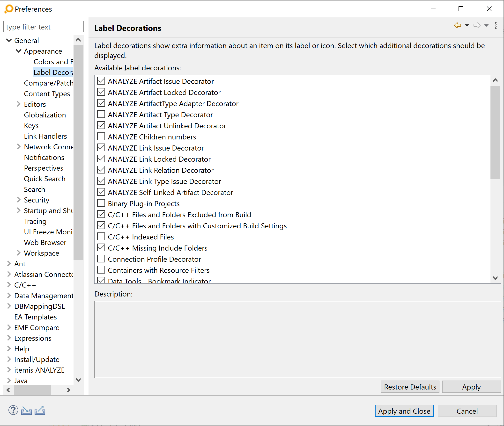
Task: Click the Apply button
Action: (471, 387)
